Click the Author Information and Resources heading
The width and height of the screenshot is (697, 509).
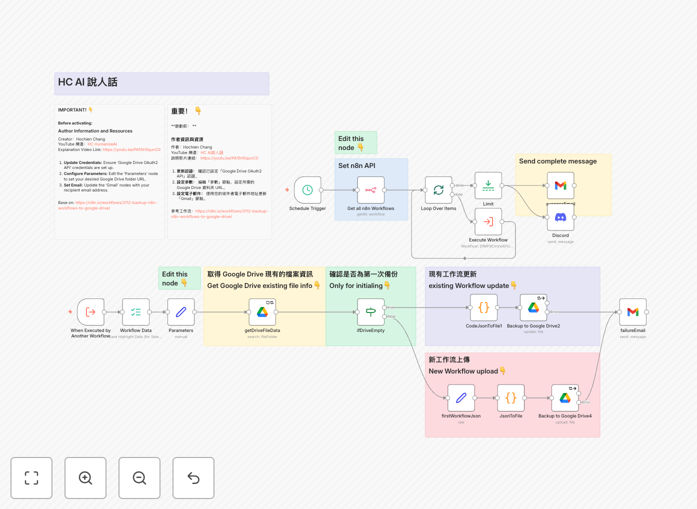(x=95, y=131)
